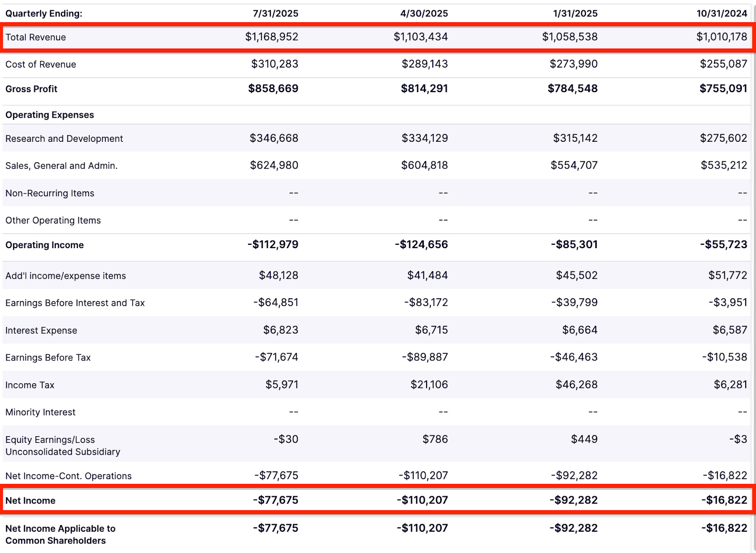Click the -$85,301 operating income value
Viewport: 756px width, 553px height.
coord(574,244)
